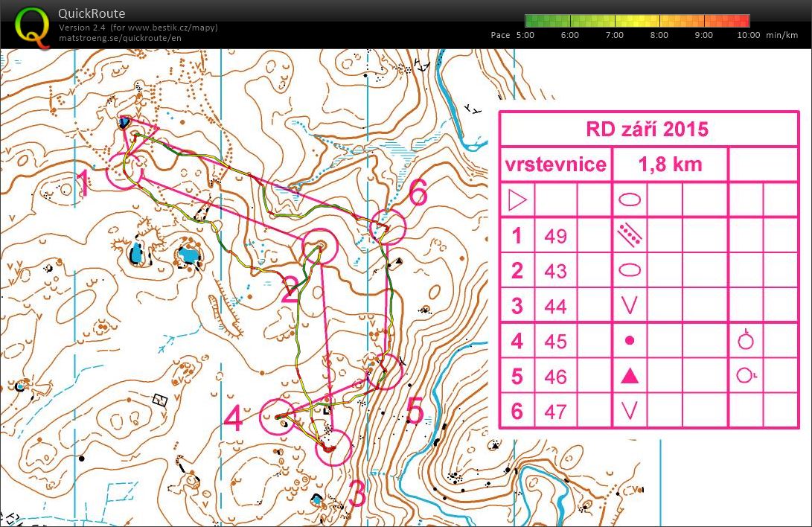Click the 1,8 km distance cell

point(670,164)
